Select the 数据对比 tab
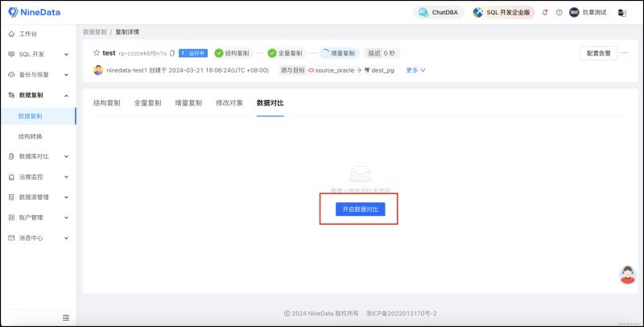The height and width of the screenshot is (327, 644). (270, 103)
